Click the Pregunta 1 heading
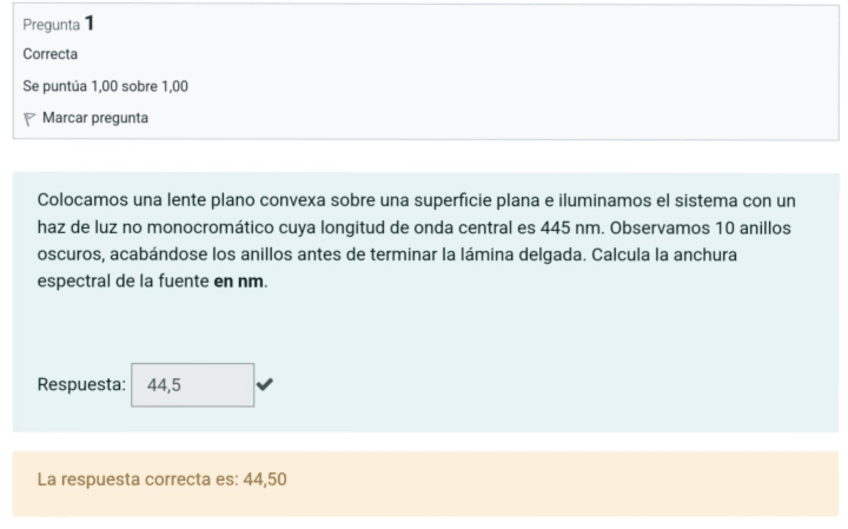This screenshot has height=529, width=848. pos(60,24)
